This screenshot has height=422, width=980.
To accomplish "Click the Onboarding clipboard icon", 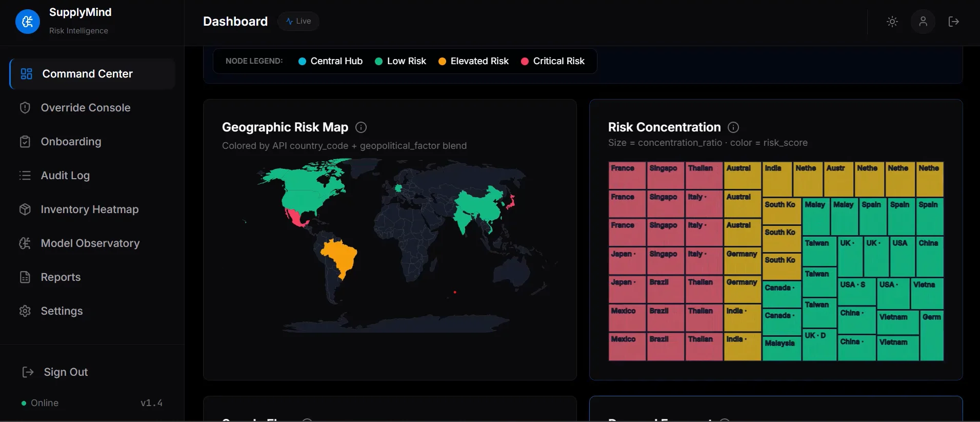I will [25, 142].
